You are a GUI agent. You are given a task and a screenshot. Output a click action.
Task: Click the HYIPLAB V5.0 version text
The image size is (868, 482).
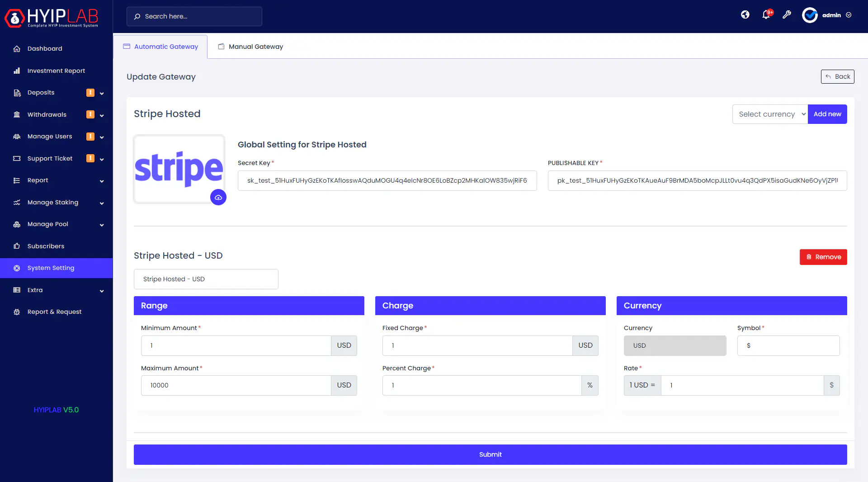coord(56,410)
